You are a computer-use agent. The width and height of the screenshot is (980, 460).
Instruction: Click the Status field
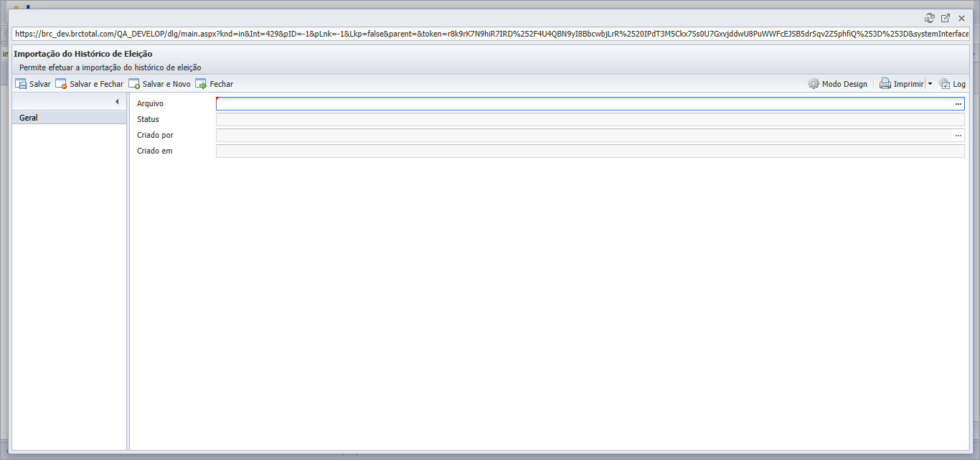(x=590, y=119)
